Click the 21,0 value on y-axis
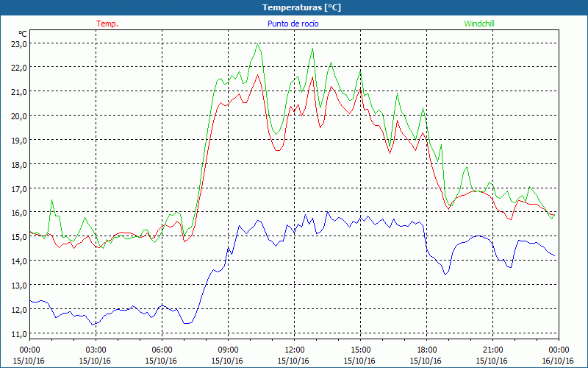 [19, 91]
